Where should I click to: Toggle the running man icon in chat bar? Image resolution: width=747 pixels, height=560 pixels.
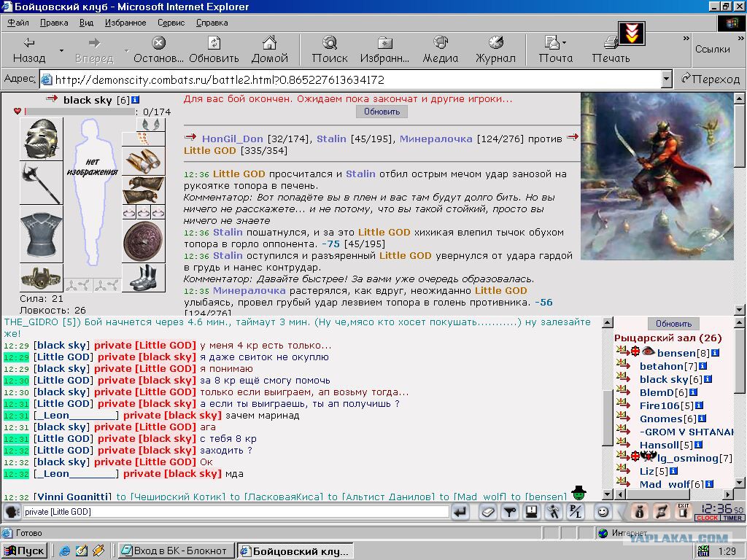553,512
